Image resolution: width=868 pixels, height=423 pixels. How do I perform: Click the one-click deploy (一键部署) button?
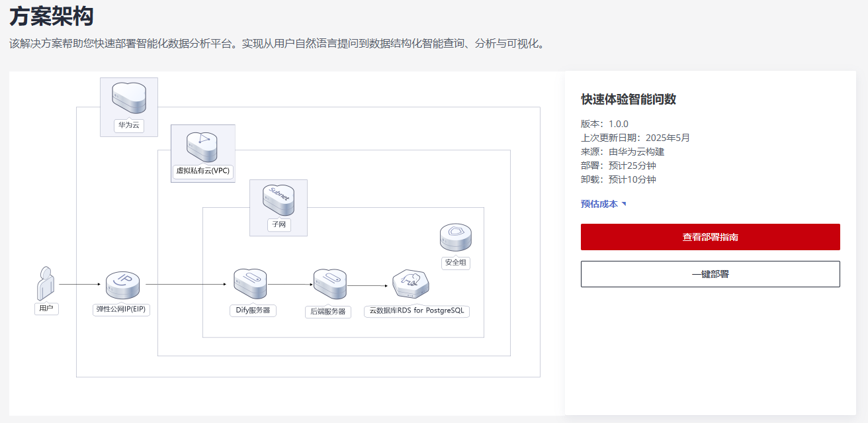(x=711, y=274)
